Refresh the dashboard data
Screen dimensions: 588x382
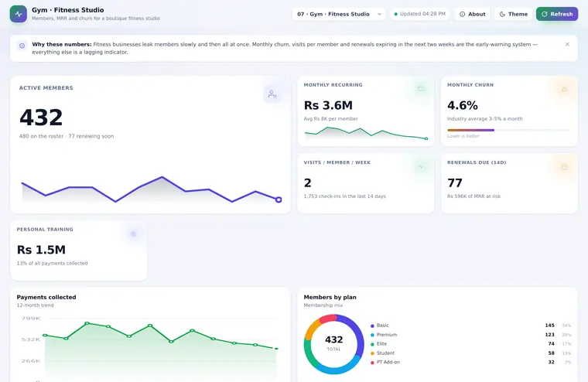click(x=557, y=14)
